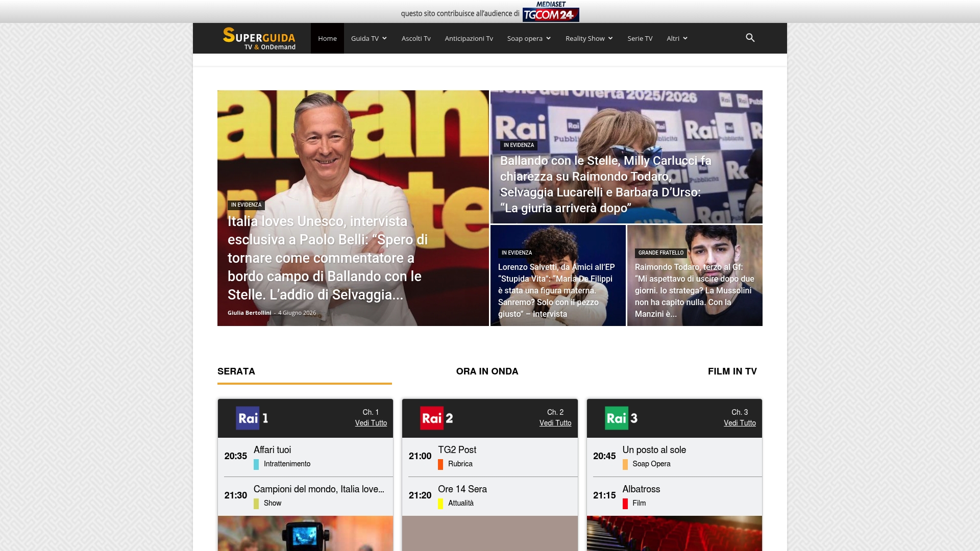980x551 pixels.
Task: Open the Albatross film listing
Action: (x=641, y=489)
